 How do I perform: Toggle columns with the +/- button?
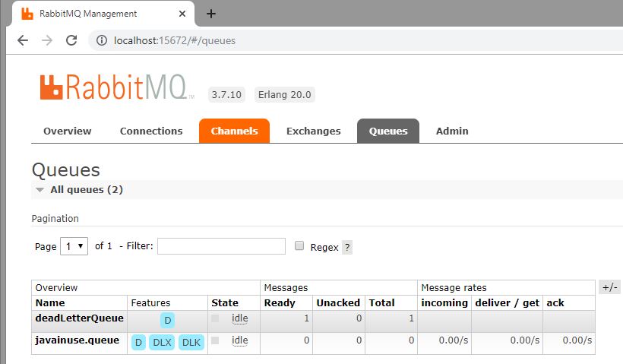pyautogui.click(x=610, y=287)
